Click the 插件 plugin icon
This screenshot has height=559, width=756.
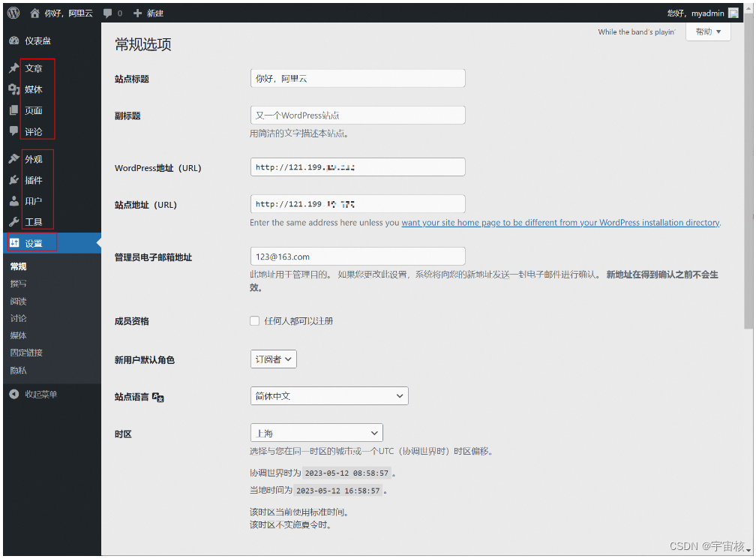point(14,180)
